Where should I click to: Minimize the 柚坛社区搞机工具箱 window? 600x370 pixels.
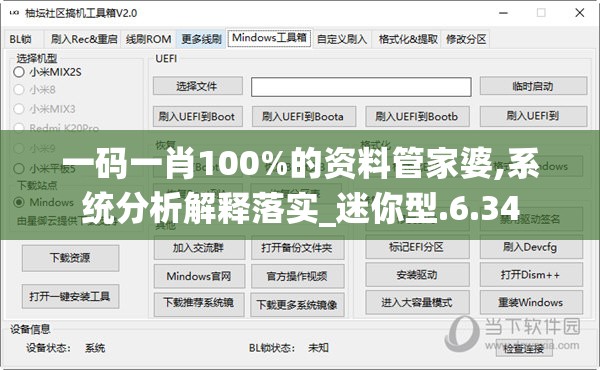(504, 13)
